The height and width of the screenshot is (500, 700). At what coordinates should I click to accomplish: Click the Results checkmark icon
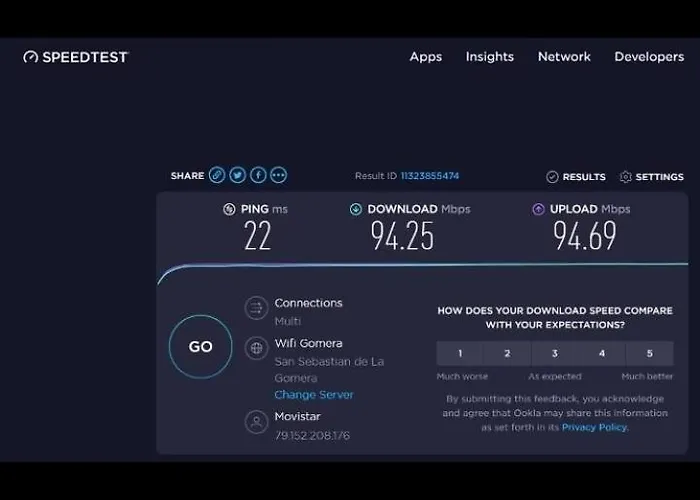(552, 177)
